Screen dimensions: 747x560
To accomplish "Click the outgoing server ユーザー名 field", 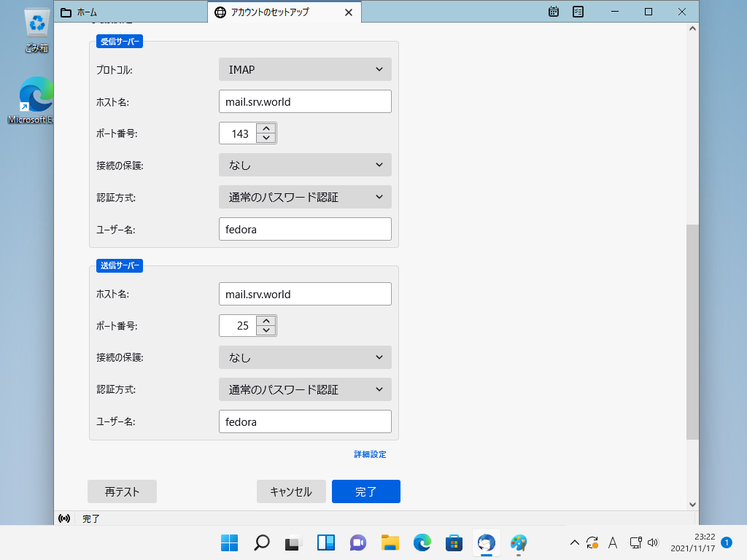I will 305,421.
